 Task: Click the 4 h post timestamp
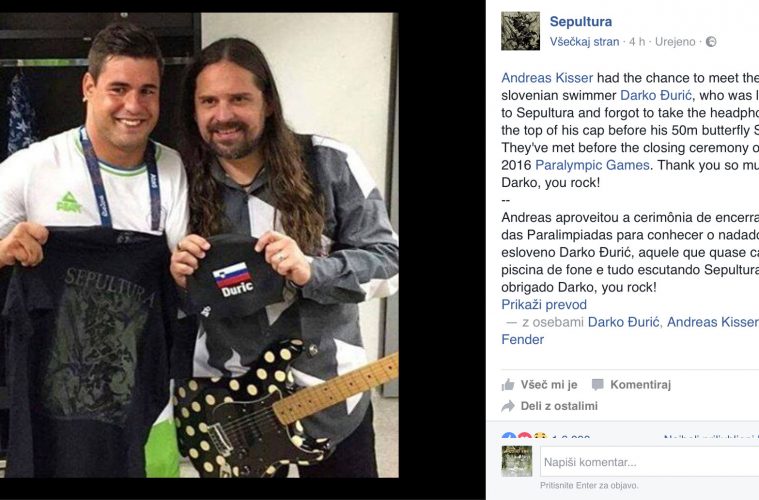point(637,42)
